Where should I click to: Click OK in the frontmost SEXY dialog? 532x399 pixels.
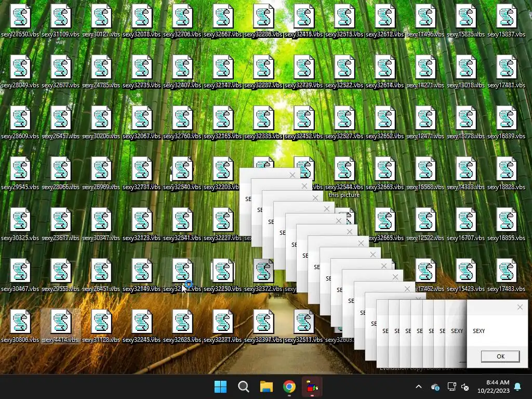(500, 356)
